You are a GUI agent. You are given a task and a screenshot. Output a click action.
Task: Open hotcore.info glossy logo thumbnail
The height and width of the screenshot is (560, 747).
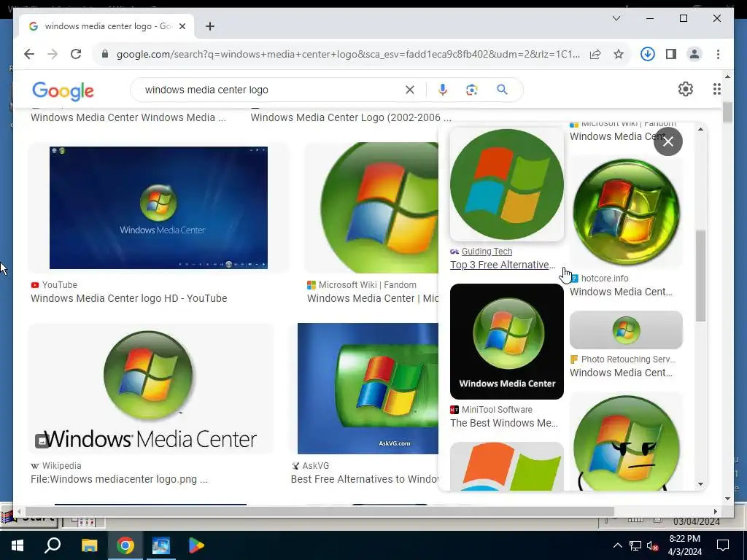626,212
